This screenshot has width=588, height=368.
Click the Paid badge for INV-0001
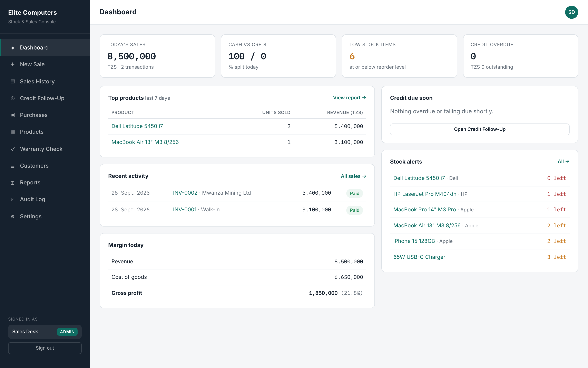click(354, 210)
